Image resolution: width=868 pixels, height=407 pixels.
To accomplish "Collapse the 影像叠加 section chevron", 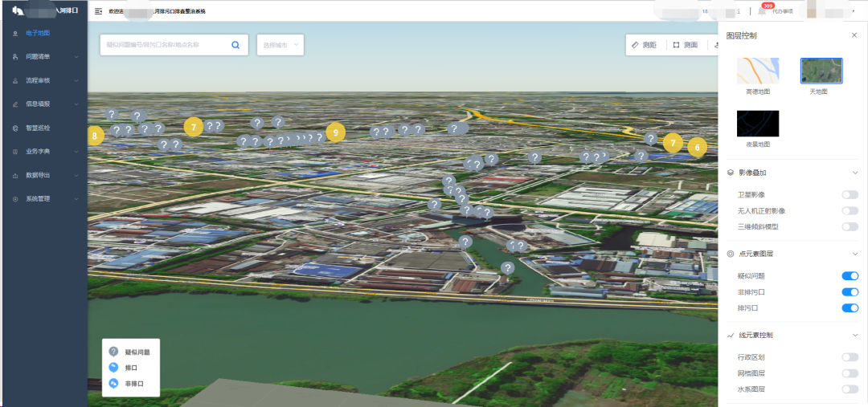I will [x=854, y=173].
